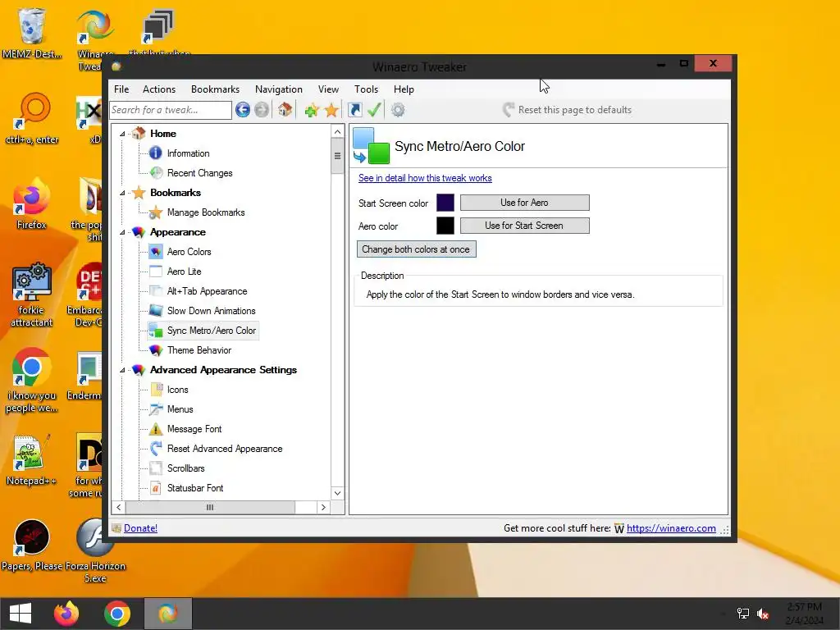Click the Start Screen color swatch
The height and width of the screenshot is (630, 840).
[445, 203]
